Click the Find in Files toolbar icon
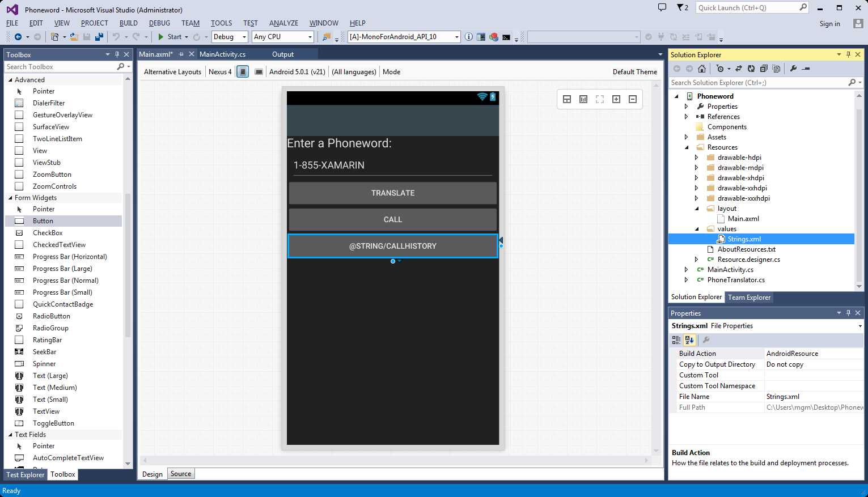Image resolution: width=868 pixels, height=497 pixels. (x=327, y=37)
